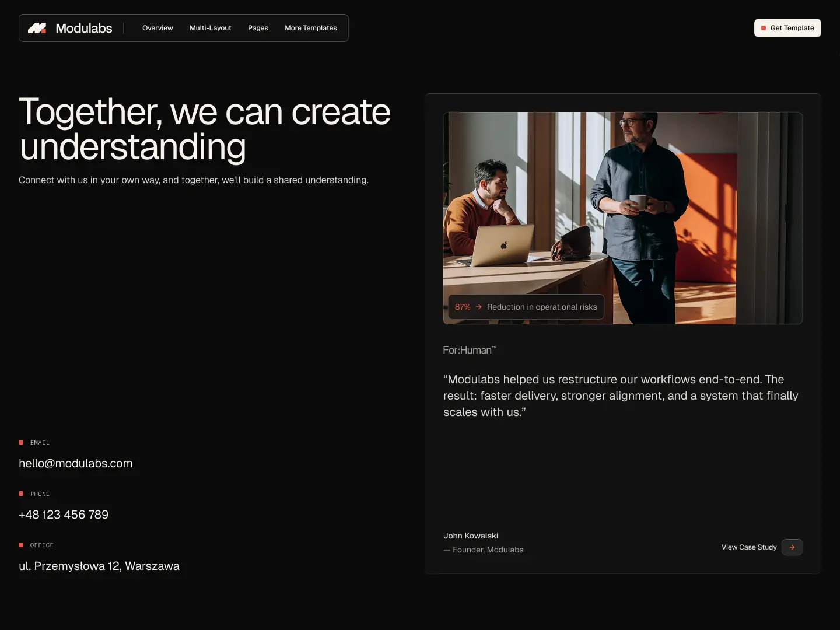Click the red square marker beside PHONE
This screenshot has width=840, height=630.
21,494
